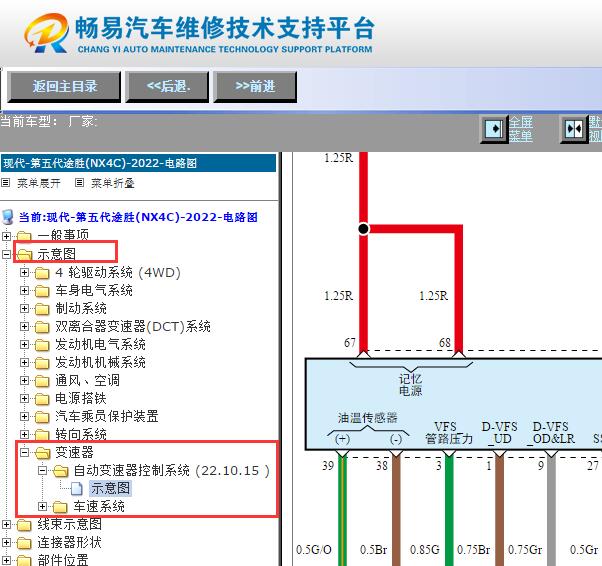Click the 菜单展开 expand-all option
602x566 pixels.
click(x=39, y=183)
